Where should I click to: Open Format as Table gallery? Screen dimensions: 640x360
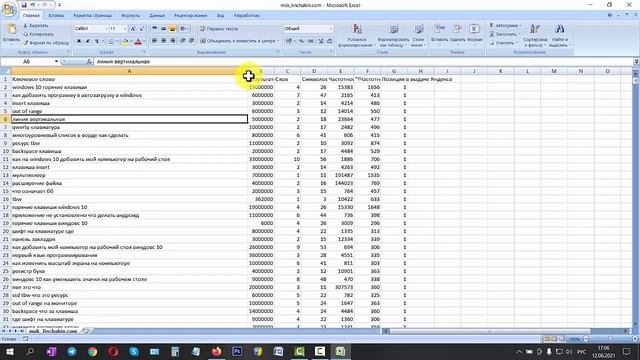[393, 35]
